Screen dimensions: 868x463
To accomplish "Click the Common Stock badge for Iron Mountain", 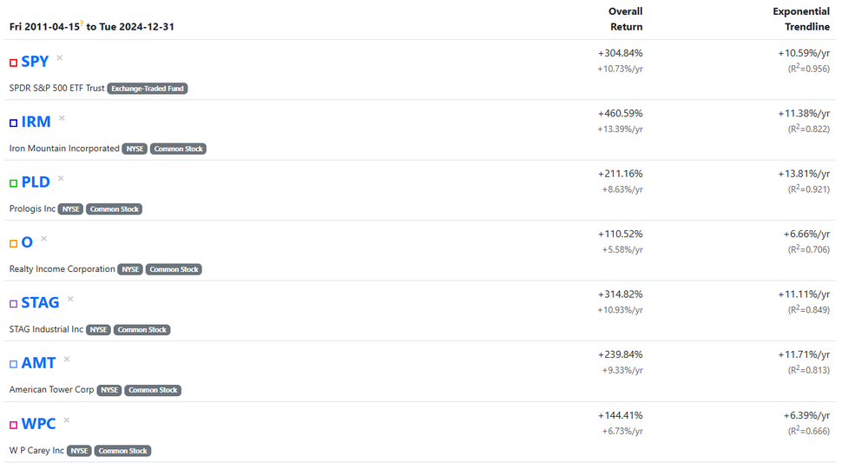I will point(178,149).
